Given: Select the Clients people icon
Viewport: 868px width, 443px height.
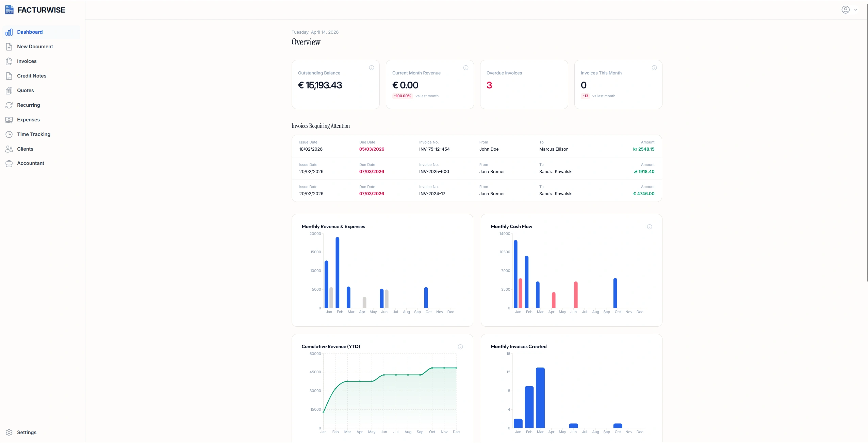Looking at the screenshot, I should tap(9, 149).
